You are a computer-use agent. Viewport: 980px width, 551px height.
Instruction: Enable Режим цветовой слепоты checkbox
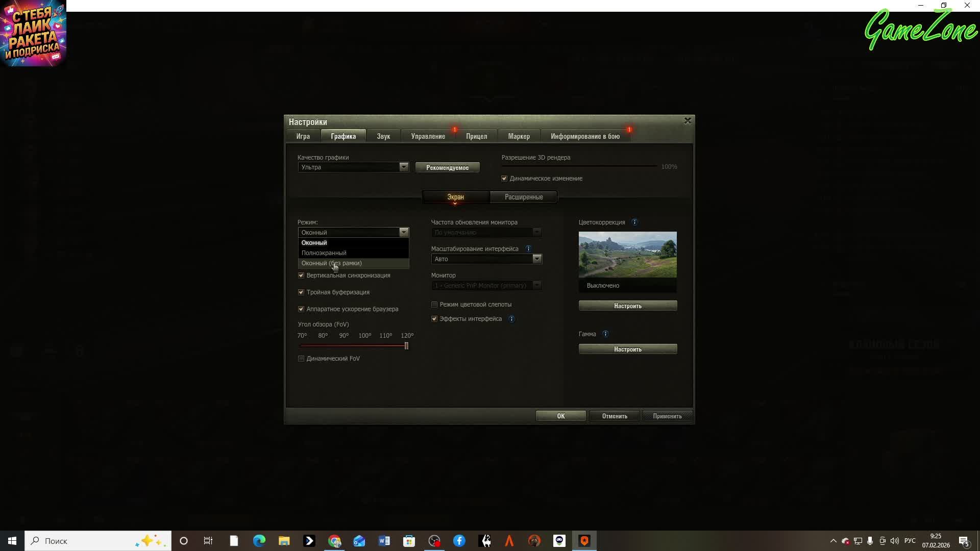(434, 305)
